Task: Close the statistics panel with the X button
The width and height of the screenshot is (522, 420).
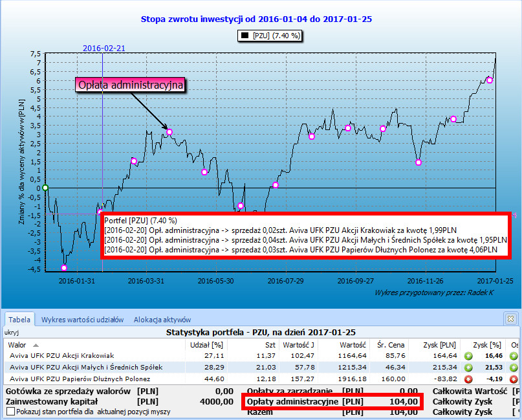Action: (511, 319)
